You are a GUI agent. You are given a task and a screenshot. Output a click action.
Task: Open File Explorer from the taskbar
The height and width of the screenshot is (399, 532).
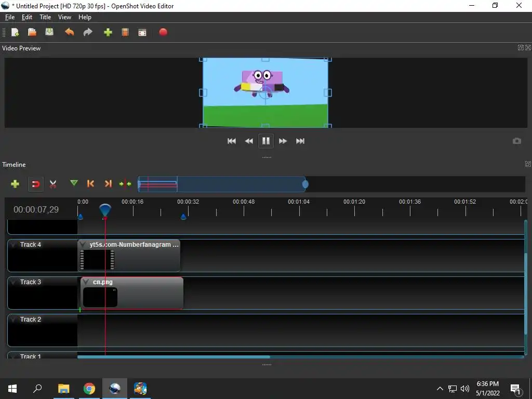[63, 389]
